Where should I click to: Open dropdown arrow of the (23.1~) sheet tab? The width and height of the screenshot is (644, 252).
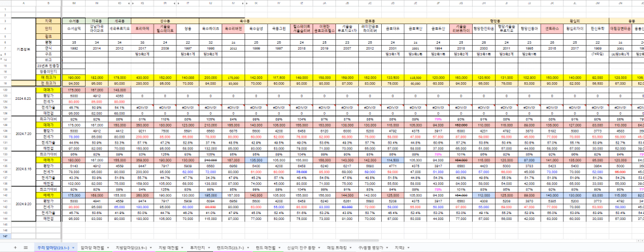click(x=73, y=247)
